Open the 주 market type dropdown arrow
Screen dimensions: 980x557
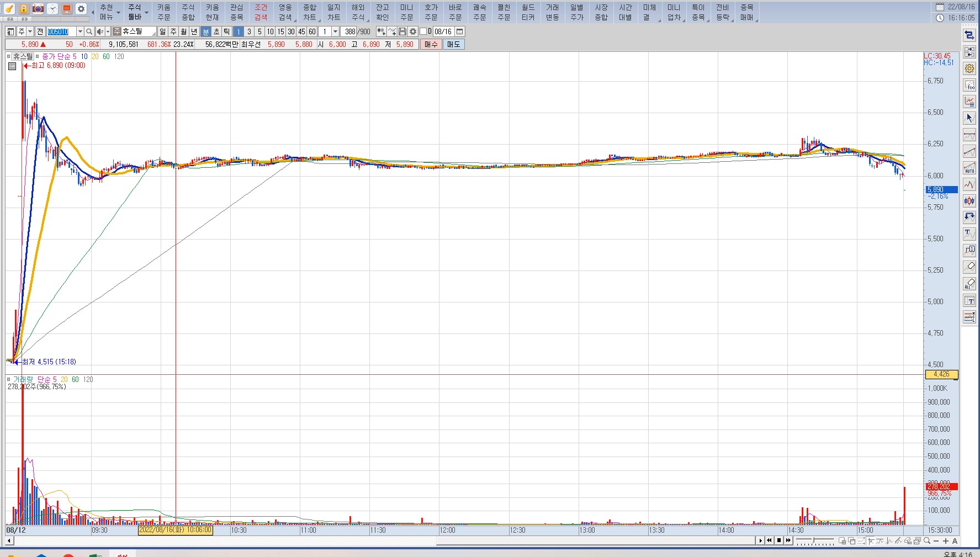(30, 31)
